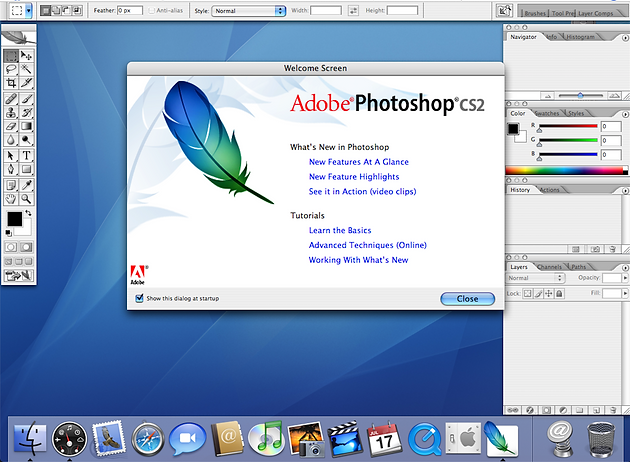Viewport: 630px width, 462px height.
Task: Select the Gradient tool
Action: 26,126
